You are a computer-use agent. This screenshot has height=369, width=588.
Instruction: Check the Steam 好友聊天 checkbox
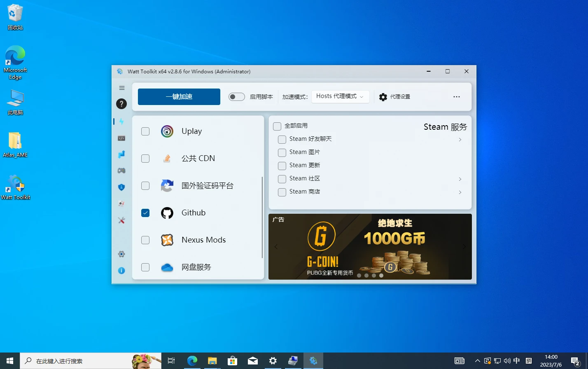coord(282,139)
